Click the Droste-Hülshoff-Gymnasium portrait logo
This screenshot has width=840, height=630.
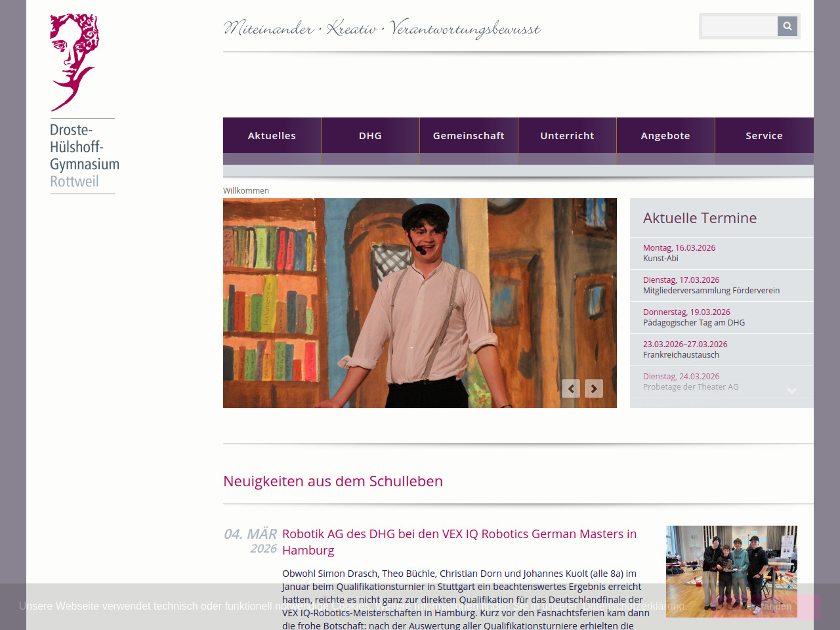point(74,62)
